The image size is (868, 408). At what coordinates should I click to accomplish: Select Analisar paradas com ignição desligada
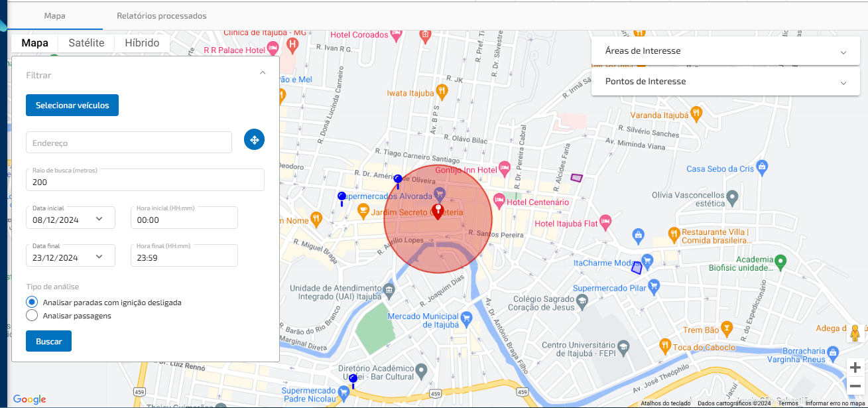pyautogui.click(x=32, y=302)
